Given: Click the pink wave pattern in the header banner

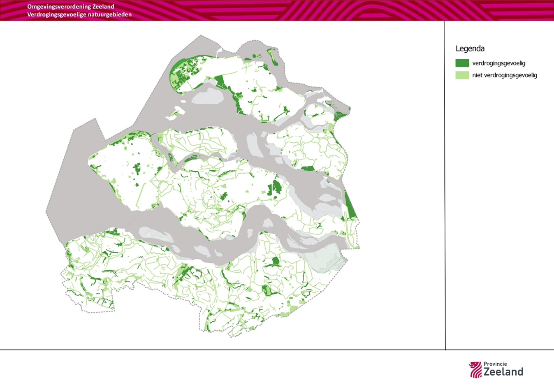Looking at the screenshot, I should tap(329, 10).
